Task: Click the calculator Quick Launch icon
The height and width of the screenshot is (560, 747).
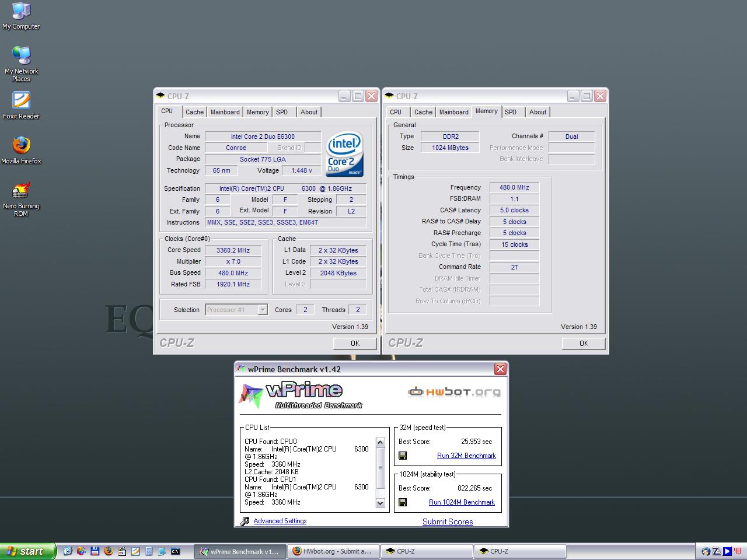Action: (x=149, y=551)
